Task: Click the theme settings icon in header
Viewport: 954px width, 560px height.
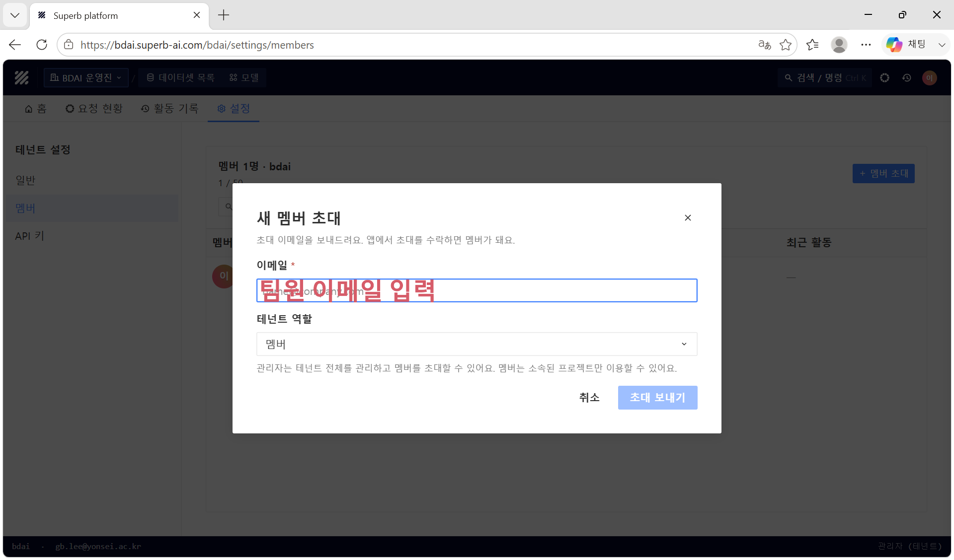Action: (x=884, y=78)
